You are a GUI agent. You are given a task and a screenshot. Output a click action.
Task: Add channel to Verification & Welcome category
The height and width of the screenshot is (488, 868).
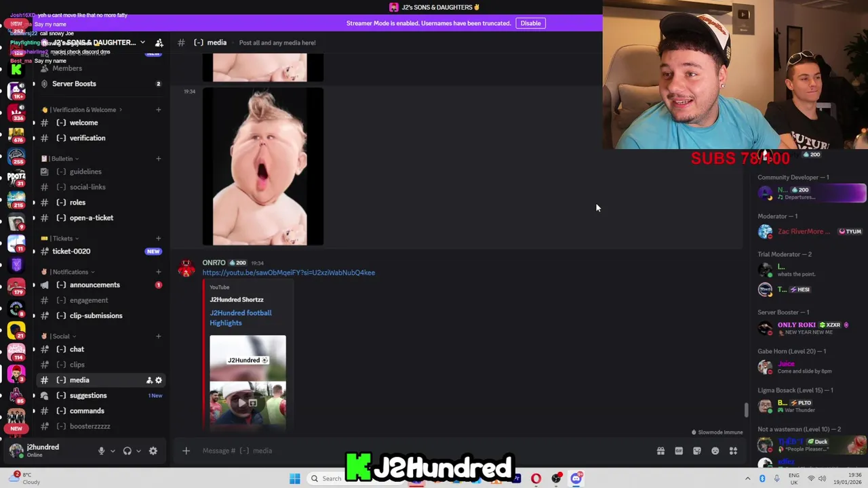[x=158, y=110]
